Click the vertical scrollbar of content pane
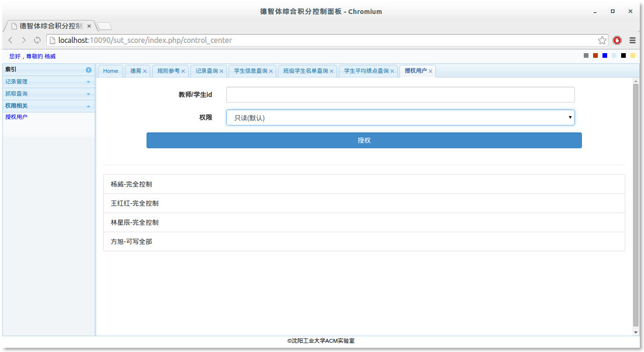The width and height of the screenshot is (644, 352). (636, 205)
